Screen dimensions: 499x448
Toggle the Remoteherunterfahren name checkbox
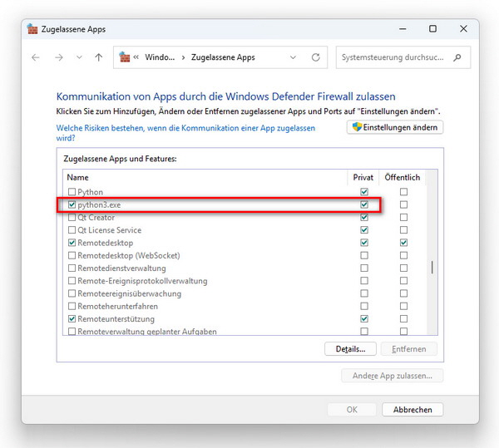[72, 306]
